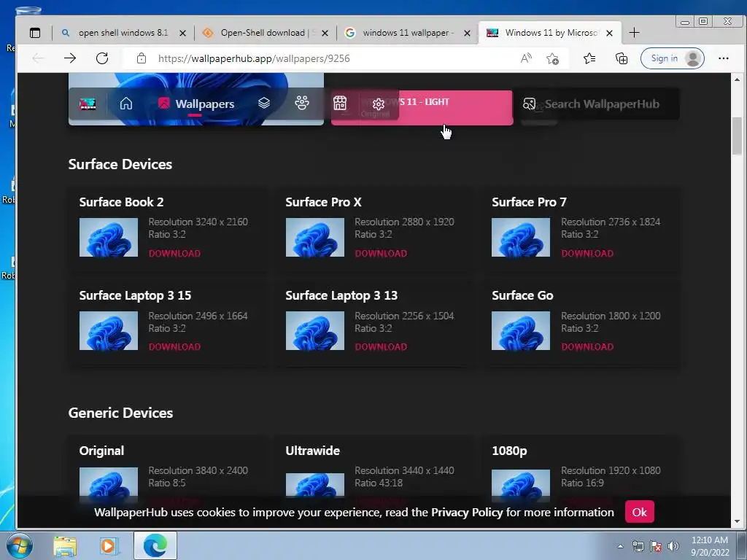Open the Wallpapers nav section

tap(196, 104)
